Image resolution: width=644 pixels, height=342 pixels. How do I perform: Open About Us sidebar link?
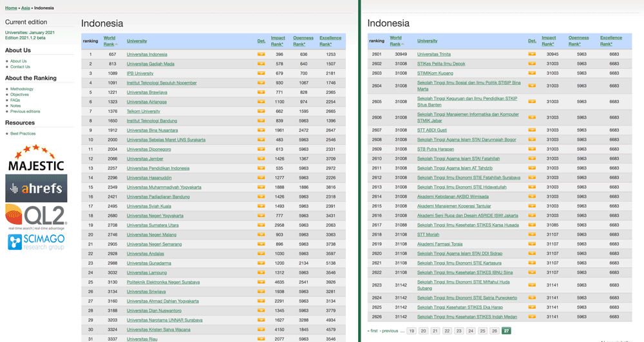pos(19,61)
